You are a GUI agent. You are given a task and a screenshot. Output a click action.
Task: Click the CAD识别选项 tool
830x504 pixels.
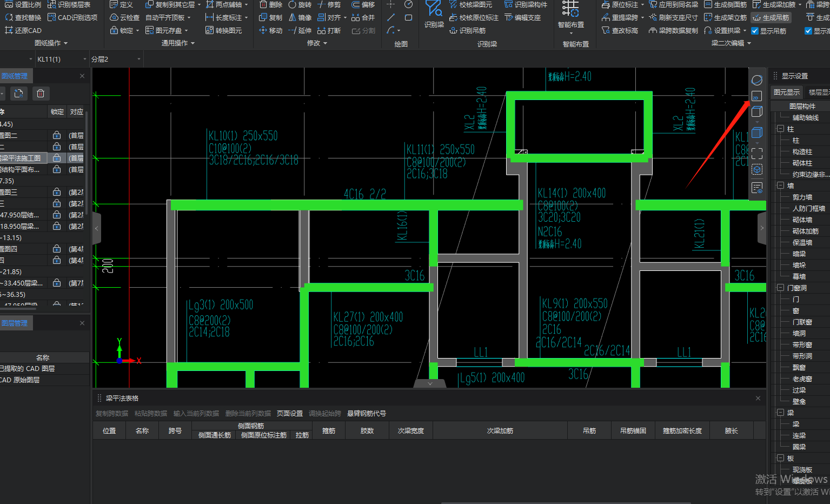[72, 17]
